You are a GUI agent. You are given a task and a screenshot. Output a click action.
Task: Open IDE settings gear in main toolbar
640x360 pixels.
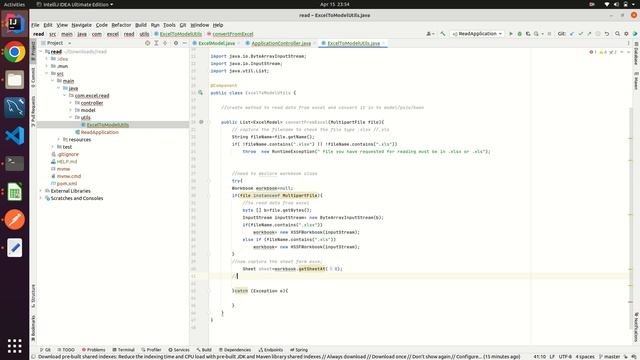(626, 34)
